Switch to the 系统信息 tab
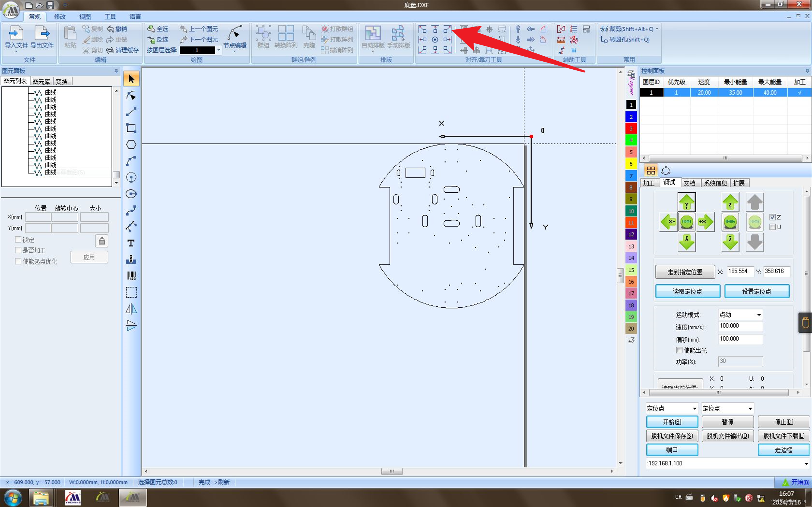This screenshot has width=812, height=507. pyautogui.click(x=715, y=183)
